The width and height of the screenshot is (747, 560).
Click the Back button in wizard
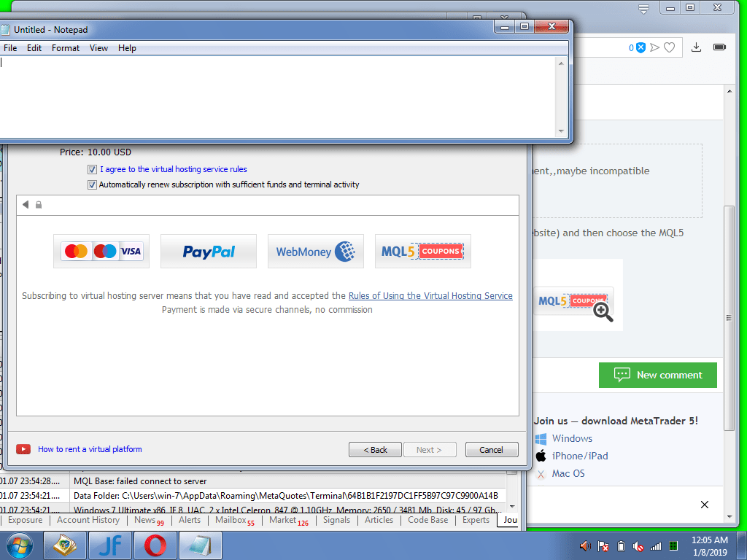(375, 449)
